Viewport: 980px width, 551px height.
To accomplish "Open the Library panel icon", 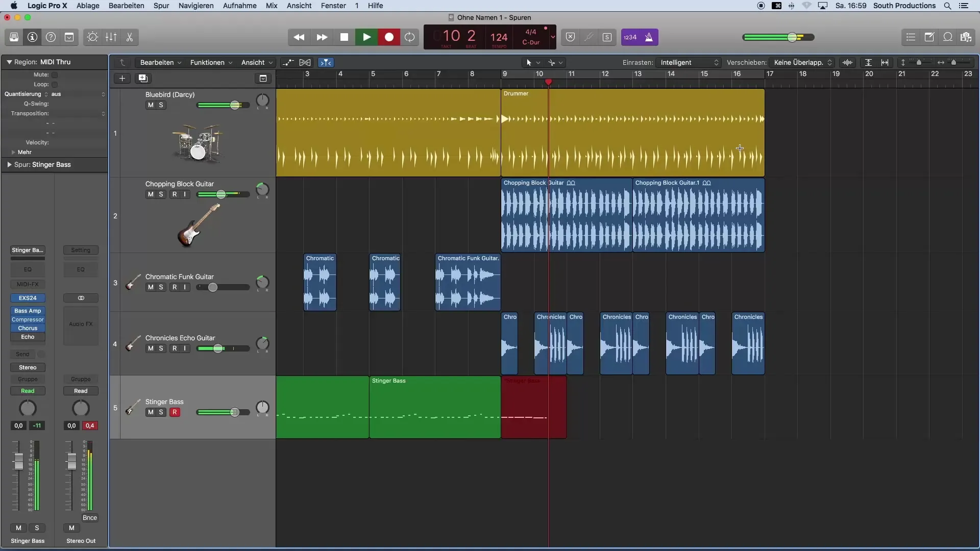I will 14,37.
